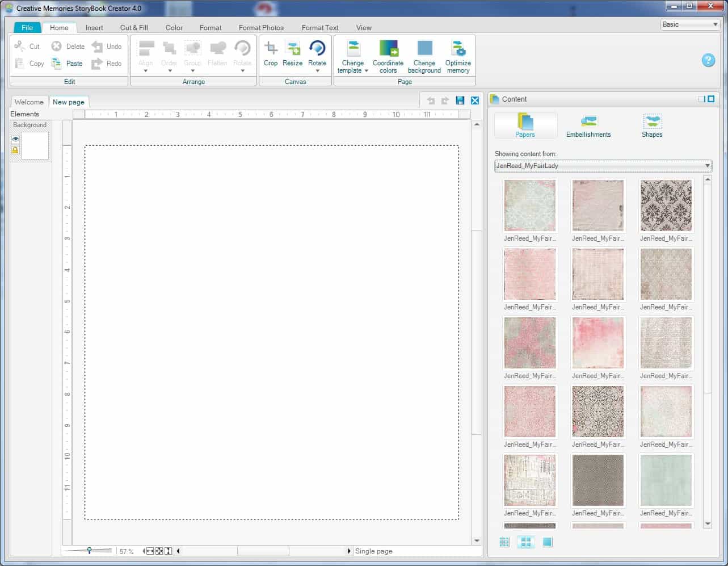The width and height of the screenshot is (728, 566).
Task: Click fit page height zoom icon
Action: pyautogui.click(x=168, y=551)
